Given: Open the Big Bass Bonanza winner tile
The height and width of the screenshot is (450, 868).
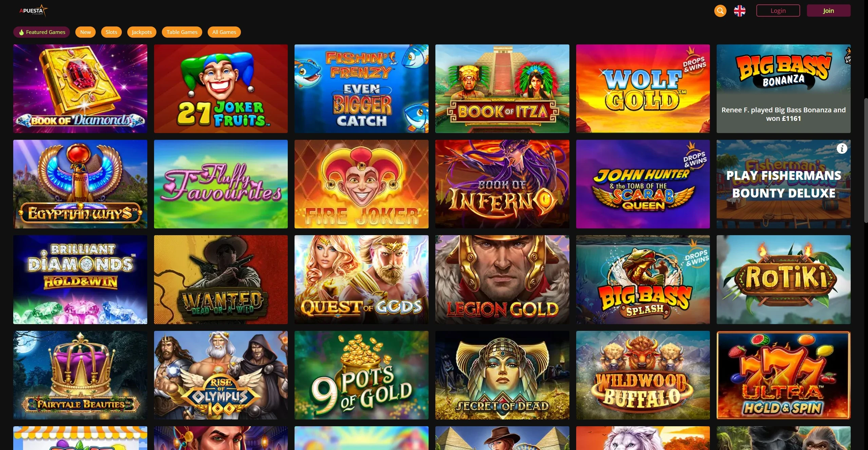Looking at the screenshot, I should [784, 89].
